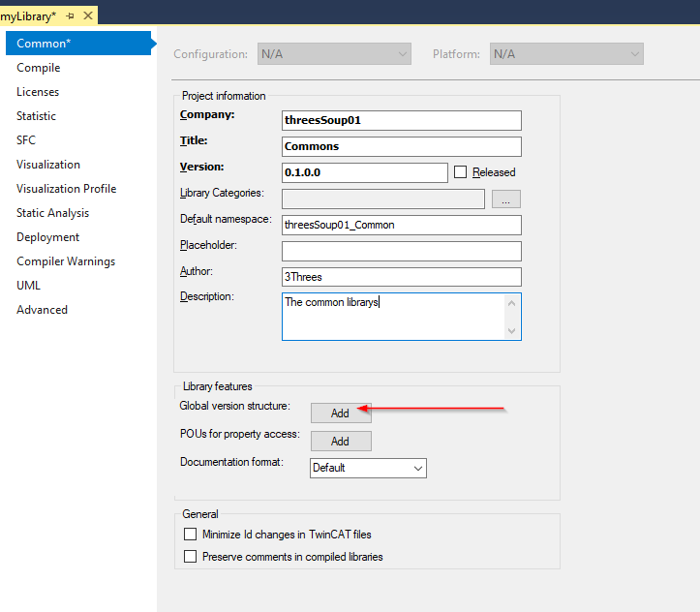Switch to Static Analysis page
Viewport: 700px width, 612px height.
(x=52, y=213)
